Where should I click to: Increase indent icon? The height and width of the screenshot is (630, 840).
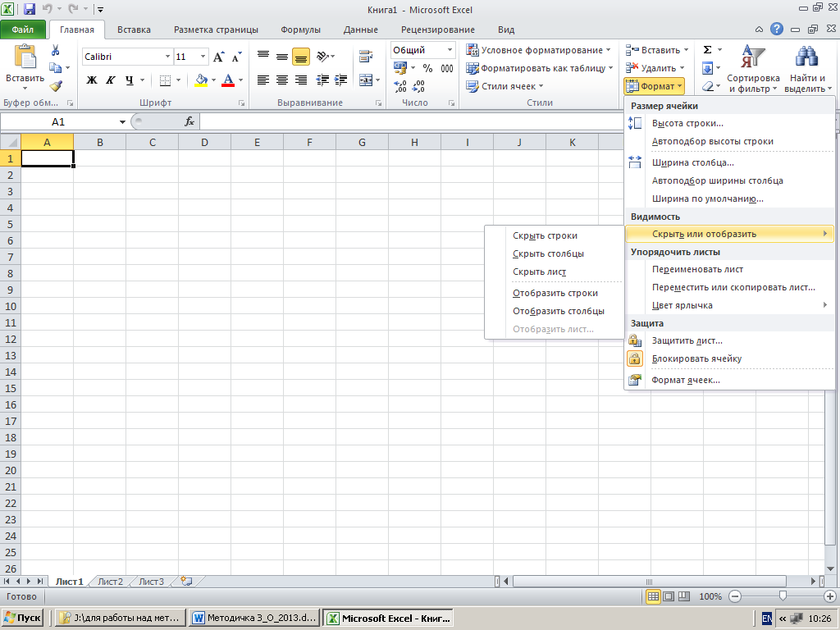click(340, 80)
